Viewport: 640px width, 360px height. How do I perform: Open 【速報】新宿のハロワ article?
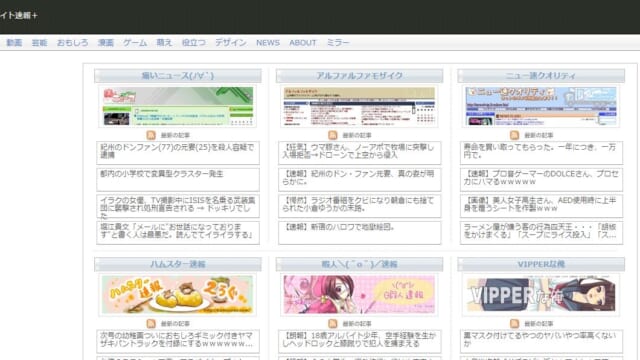click(x=360, y=233)
